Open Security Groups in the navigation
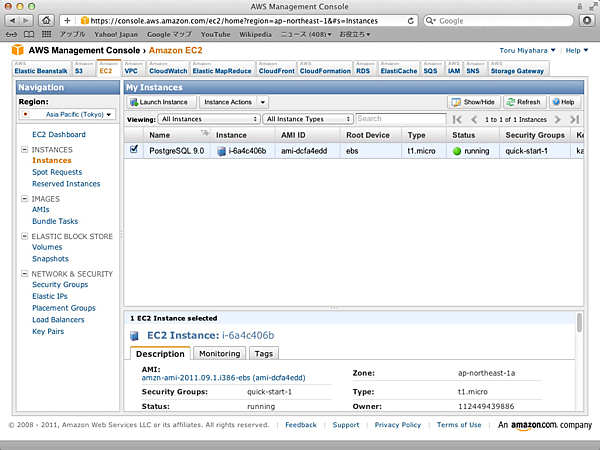 (60, 285)
